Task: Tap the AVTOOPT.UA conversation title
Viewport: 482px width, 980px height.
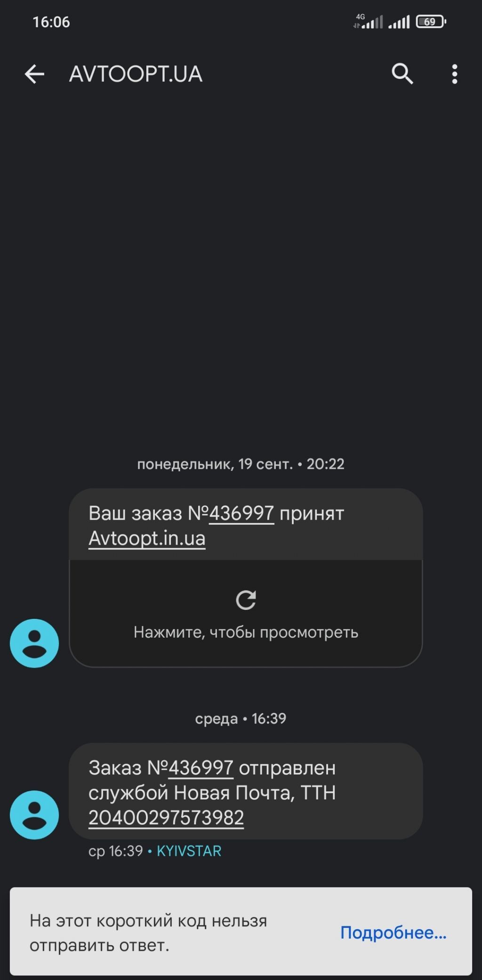Action: [x=136, y=74]
